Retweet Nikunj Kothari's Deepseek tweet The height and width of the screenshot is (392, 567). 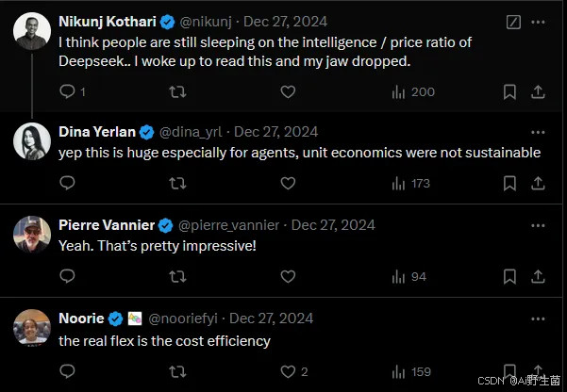coord(176,91)
